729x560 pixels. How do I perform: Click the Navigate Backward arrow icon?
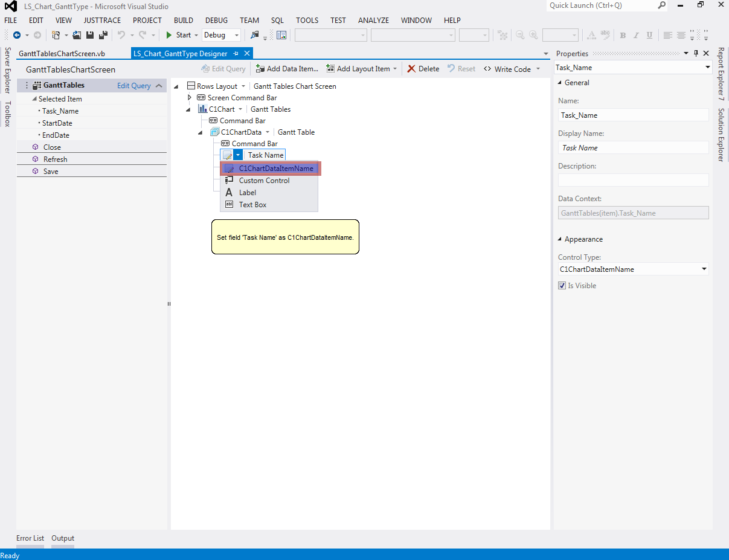[x=16, y=35]
